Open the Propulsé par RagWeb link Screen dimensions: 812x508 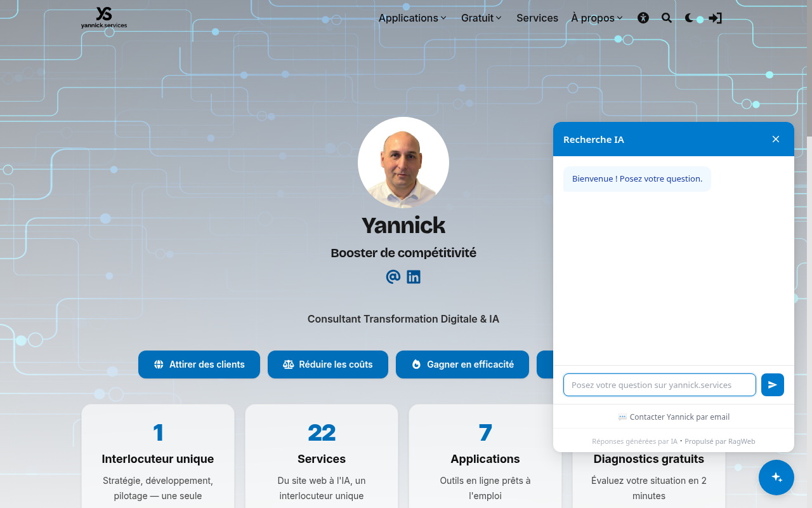click(x=719, y=441)
